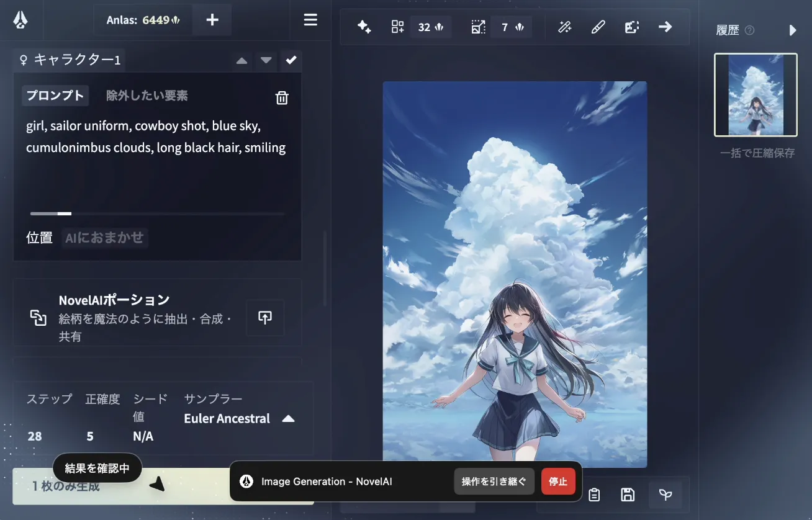The image size is (812, 520).
Task: Delete the character prompt with trash icon
Action: click(x=282, y=97)
